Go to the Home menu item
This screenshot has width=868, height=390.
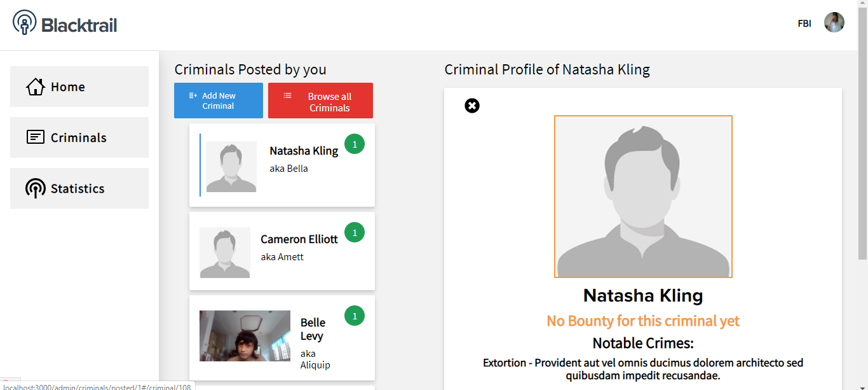click(x=79, y=87)
